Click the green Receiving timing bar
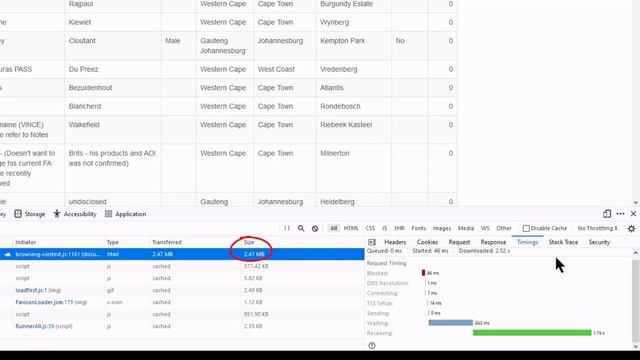Screen dimensions: 640x360 click(x=532, y=333)
